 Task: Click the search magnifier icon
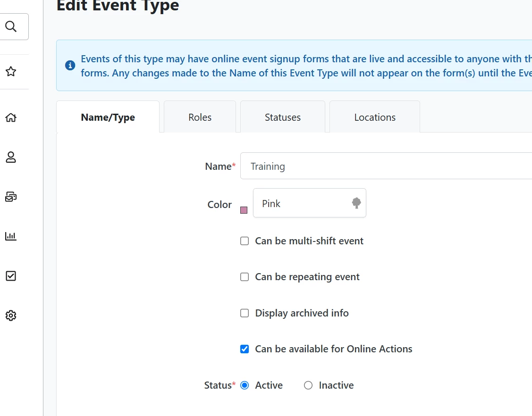[x=11, y=26]
